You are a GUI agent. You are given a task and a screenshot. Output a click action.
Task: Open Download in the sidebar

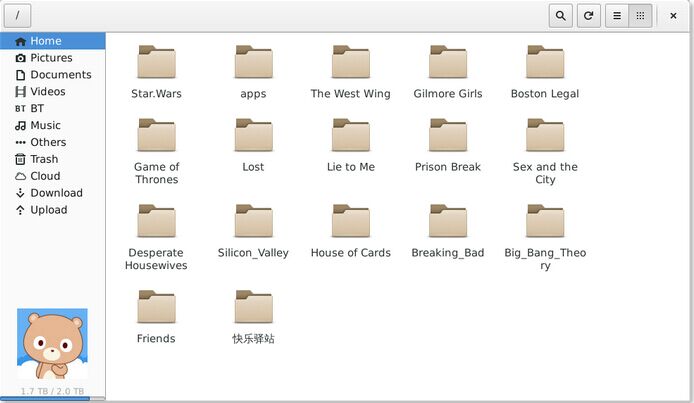pos(53,192)
